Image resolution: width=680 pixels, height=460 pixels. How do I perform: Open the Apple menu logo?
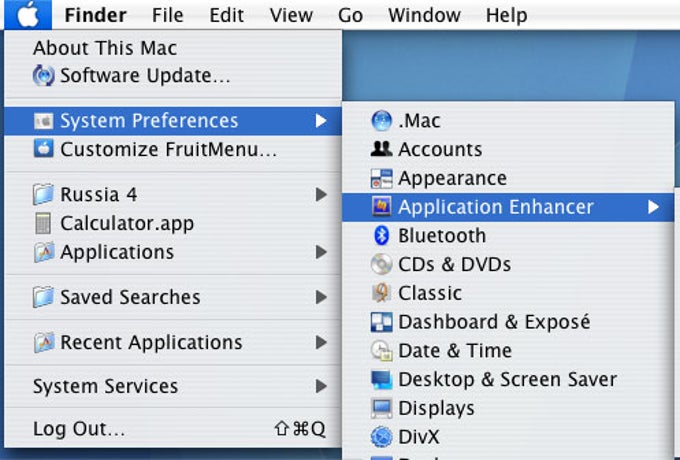pos(28,15)
